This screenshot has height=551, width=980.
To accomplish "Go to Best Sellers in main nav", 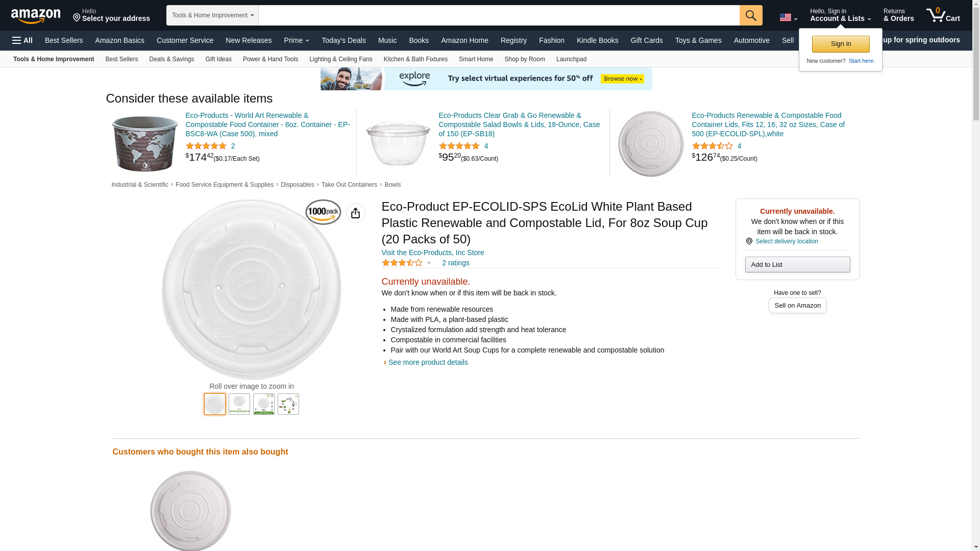I will (64, 40).
